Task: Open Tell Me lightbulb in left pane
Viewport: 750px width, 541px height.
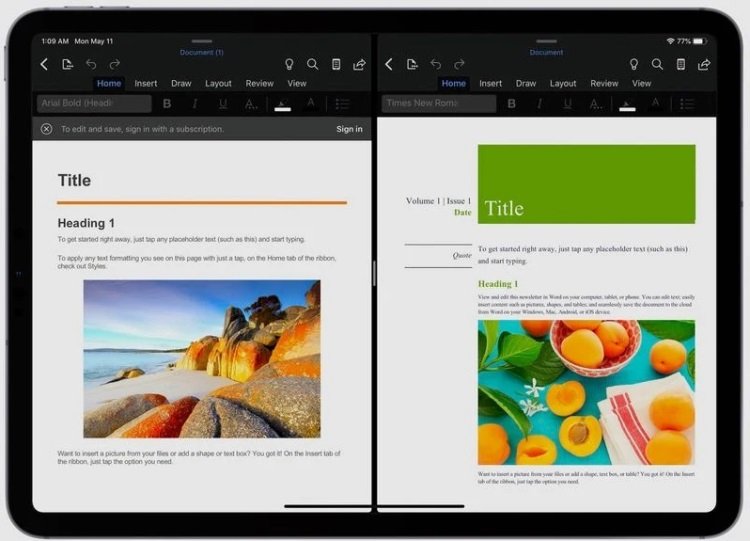Action: [289, 64]
